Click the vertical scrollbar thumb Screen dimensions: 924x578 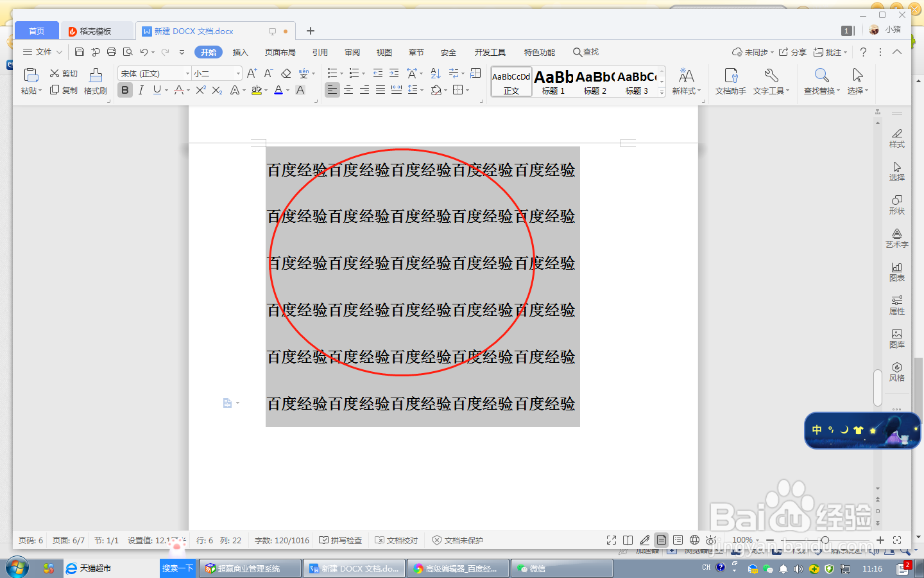[x=878, y=387]
